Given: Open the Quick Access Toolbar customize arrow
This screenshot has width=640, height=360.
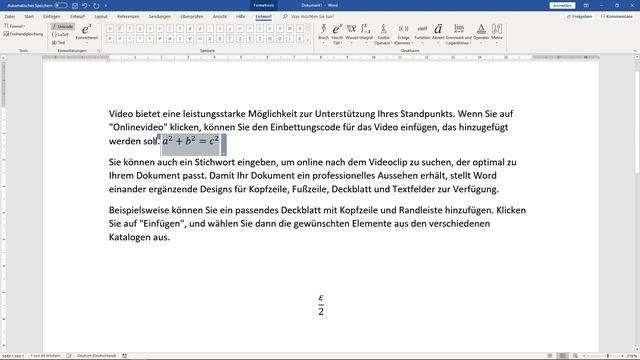Looking at the screenshot, I should pos(106,6).
